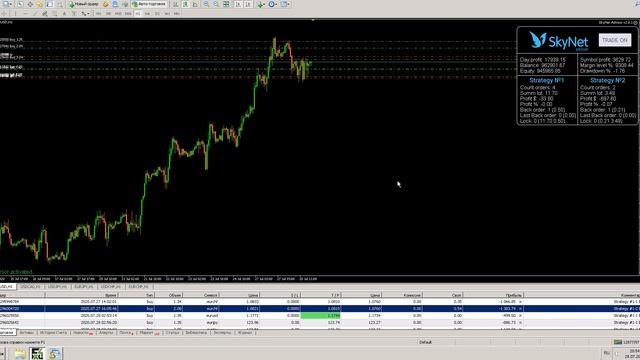Open the indicators list dropdown

(264, 4)
